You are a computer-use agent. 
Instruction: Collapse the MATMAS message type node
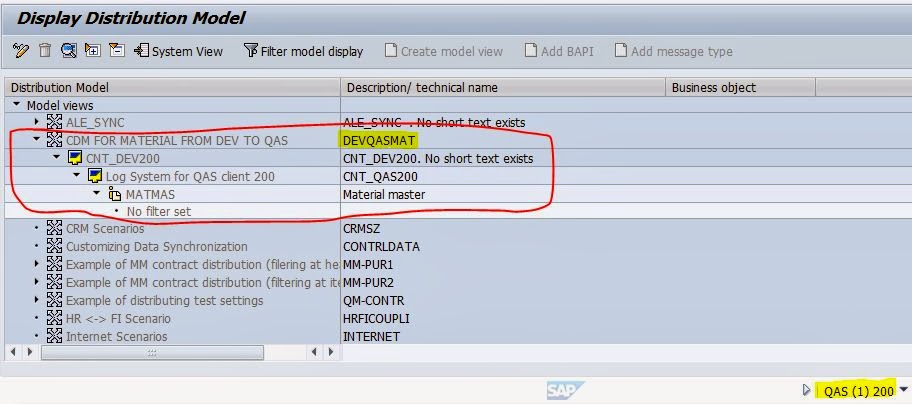point(97,194)
